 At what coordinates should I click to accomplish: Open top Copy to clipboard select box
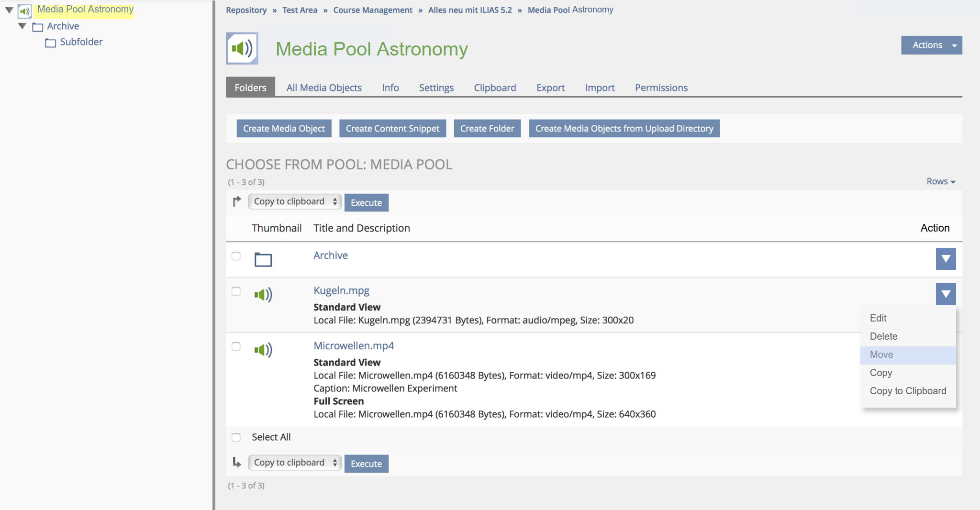[x=294, y=201]
